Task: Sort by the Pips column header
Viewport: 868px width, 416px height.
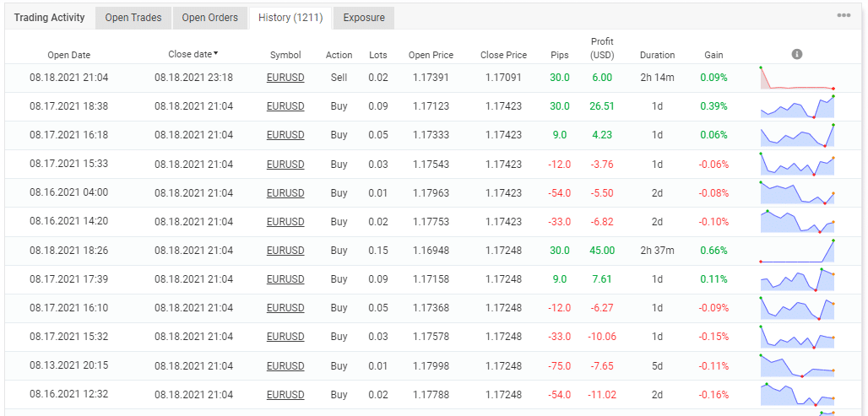Action: click(x=559, y=55)
